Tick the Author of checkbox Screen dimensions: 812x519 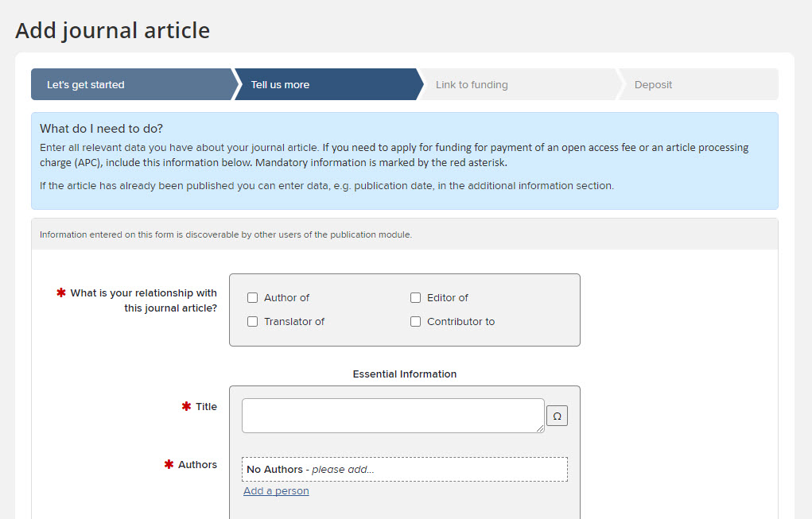pyautogui.click(x=253, y=298)
